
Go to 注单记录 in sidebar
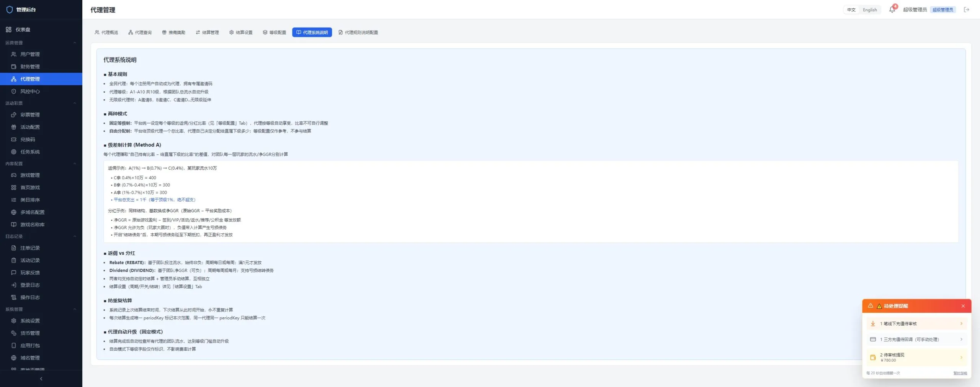pyautogui.click(x=41, y=248)
